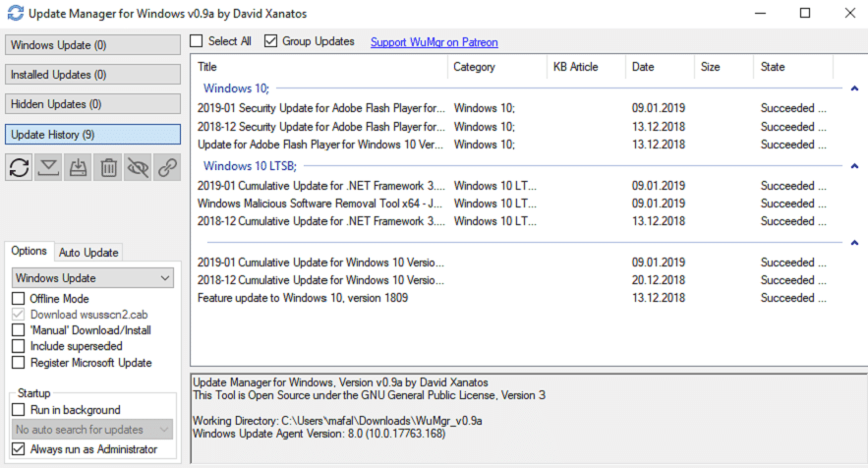This screenshot has width=868, height=468.
Task: Click Windows Update Agent Version log line
Action: (x=318, y=434)
